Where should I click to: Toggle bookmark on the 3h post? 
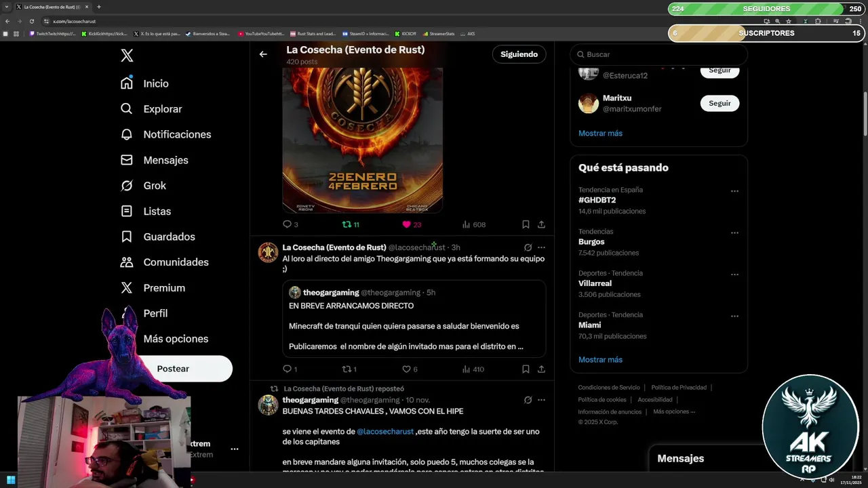526,369
